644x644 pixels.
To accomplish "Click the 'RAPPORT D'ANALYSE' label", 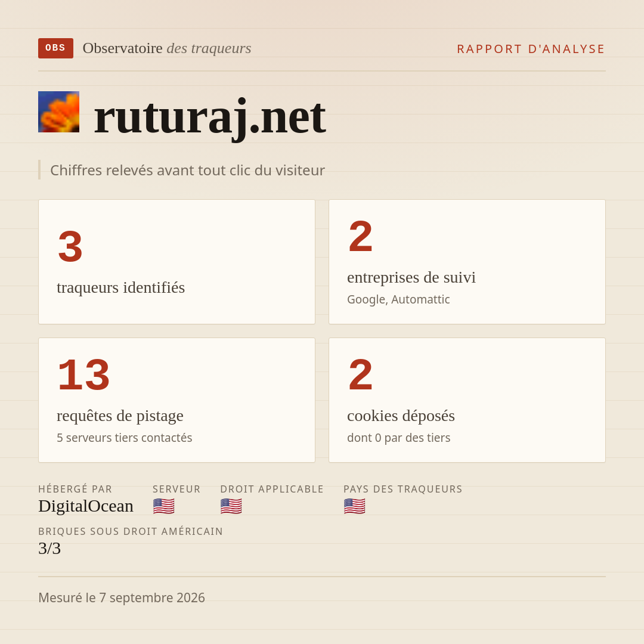I will tap(531, 49).
